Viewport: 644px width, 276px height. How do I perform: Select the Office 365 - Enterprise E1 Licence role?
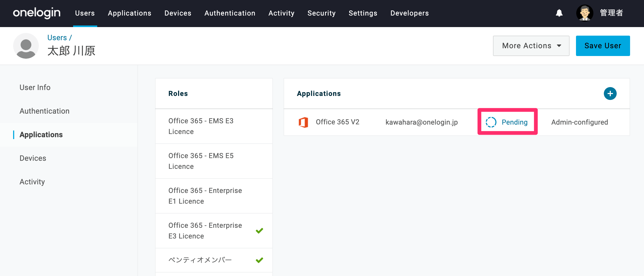click(x=214, y=196)
